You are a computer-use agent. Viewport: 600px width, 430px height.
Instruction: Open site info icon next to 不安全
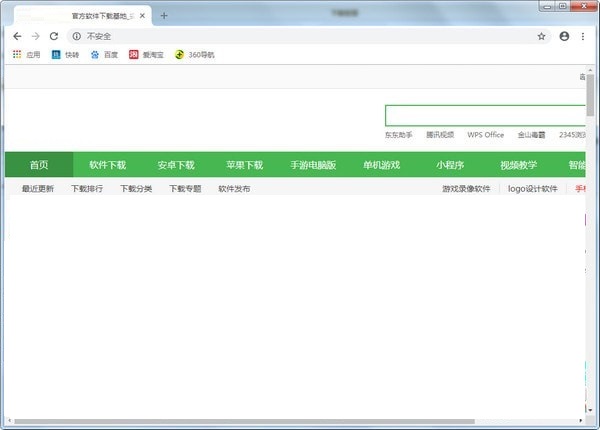click(x=77, y=36)
